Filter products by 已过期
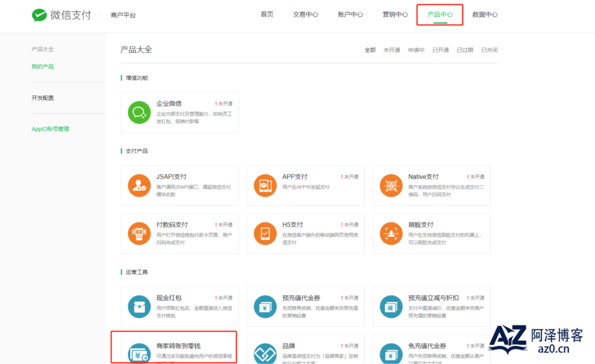 point(465,50)
